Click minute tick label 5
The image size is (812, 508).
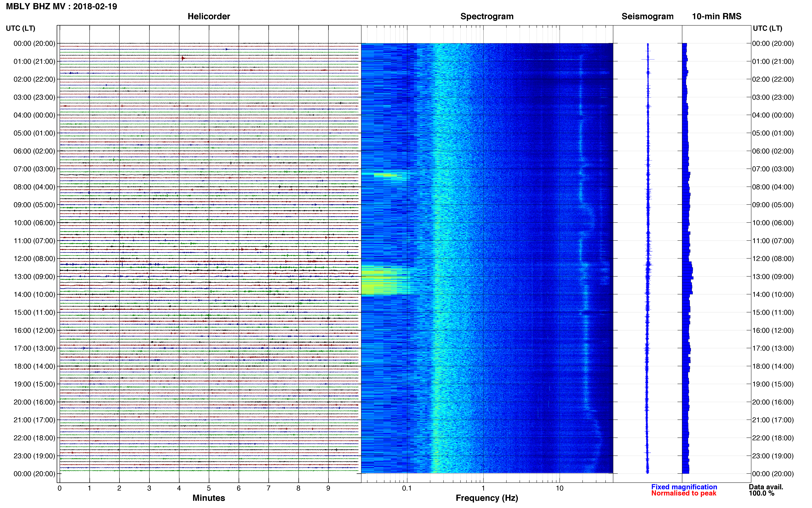(209, 488)
